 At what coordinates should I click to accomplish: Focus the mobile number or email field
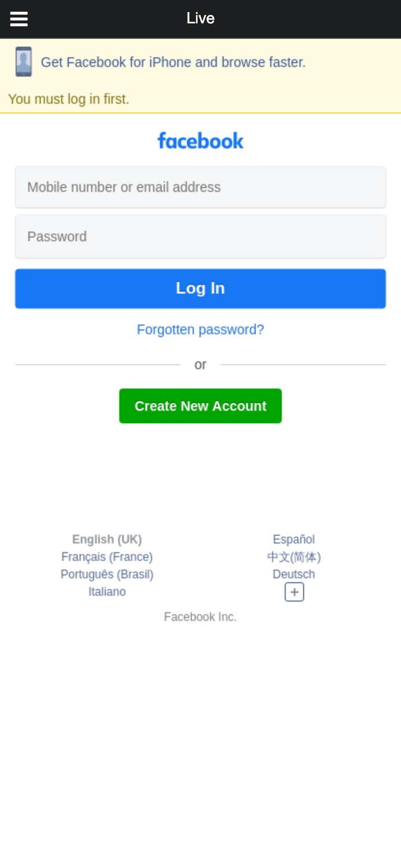tap(200, 187)
